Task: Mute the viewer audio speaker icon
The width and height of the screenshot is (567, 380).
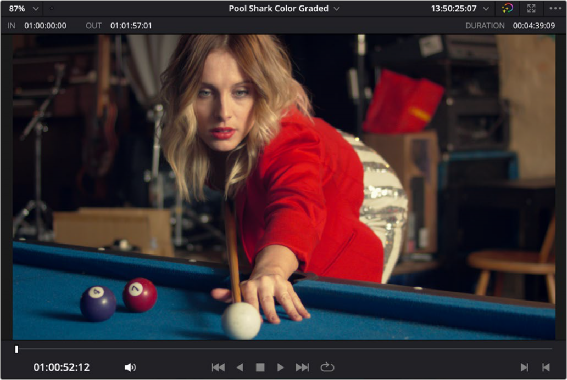Action: [130, 367]
